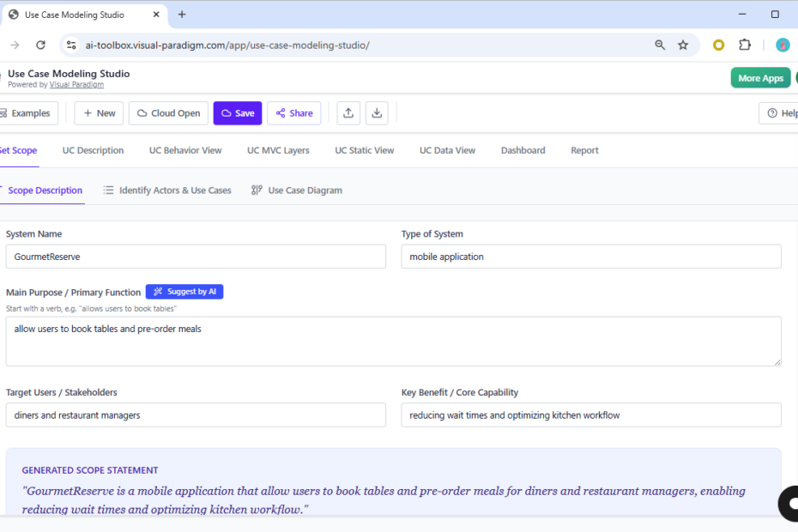Click the purple Save button
The height and width of the screenshot is (532, 798).
pyautogui.click(x=237, y=112)
